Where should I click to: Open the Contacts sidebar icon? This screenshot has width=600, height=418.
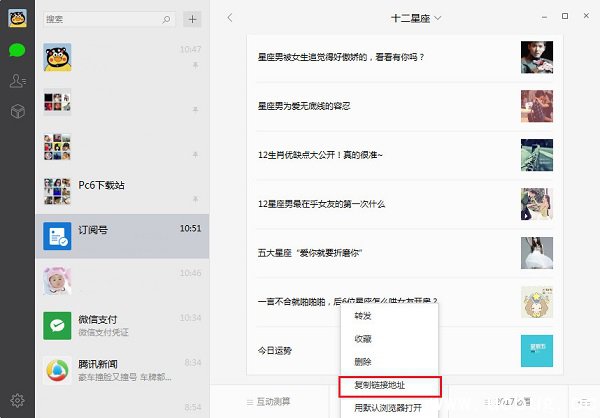[18, 81]
